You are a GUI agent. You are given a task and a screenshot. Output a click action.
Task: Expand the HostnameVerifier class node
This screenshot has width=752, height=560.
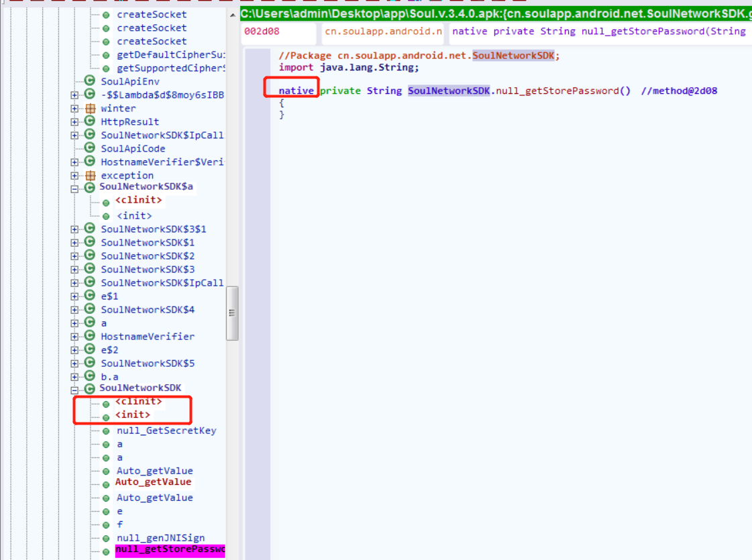click(74, 337)
